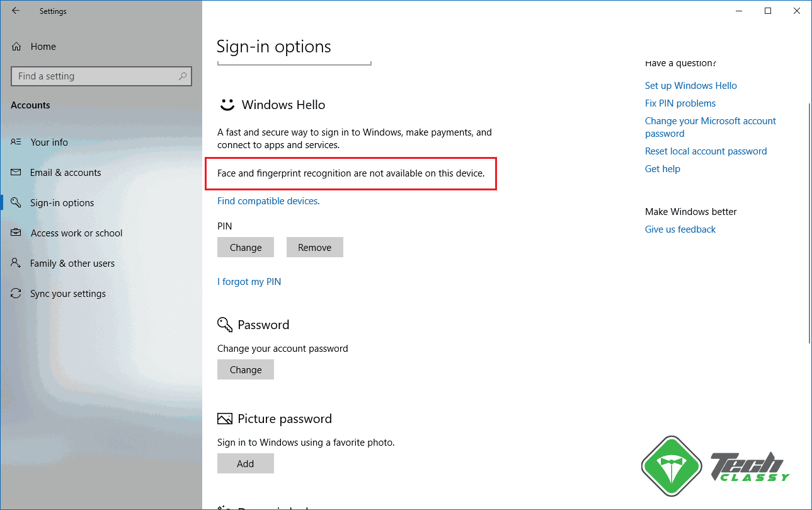
Task: Click Remove to delete the PIN
Action: coord(314,246)
